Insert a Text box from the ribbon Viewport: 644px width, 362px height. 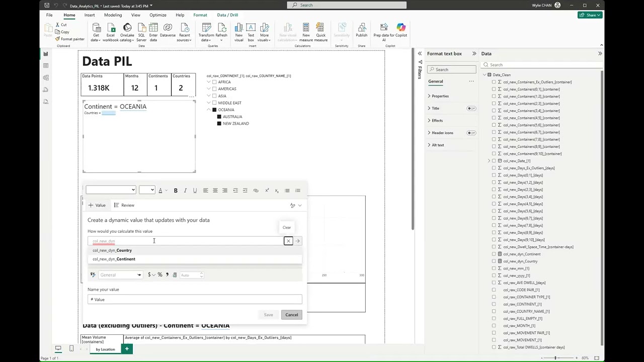pos(251,32)
